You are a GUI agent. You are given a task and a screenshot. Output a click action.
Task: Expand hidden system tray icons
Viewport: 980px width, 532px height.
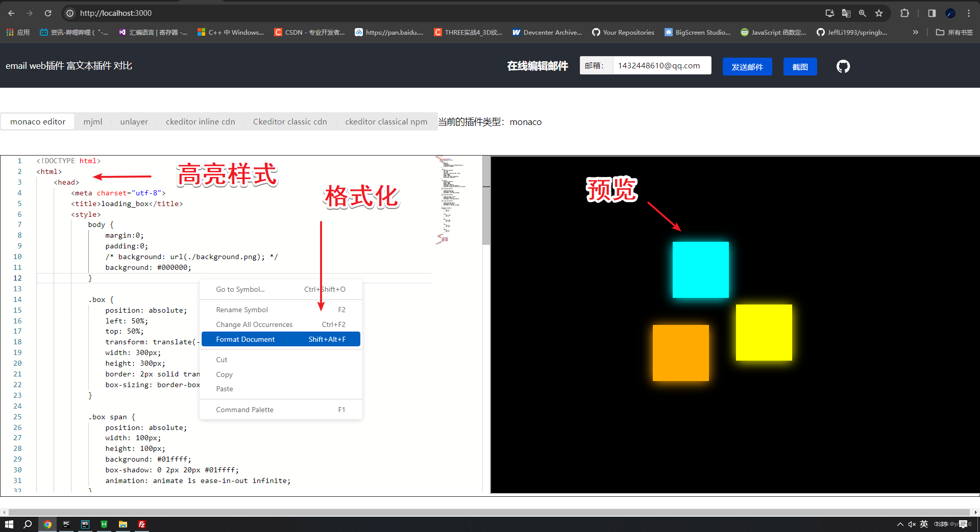(901, 524)
